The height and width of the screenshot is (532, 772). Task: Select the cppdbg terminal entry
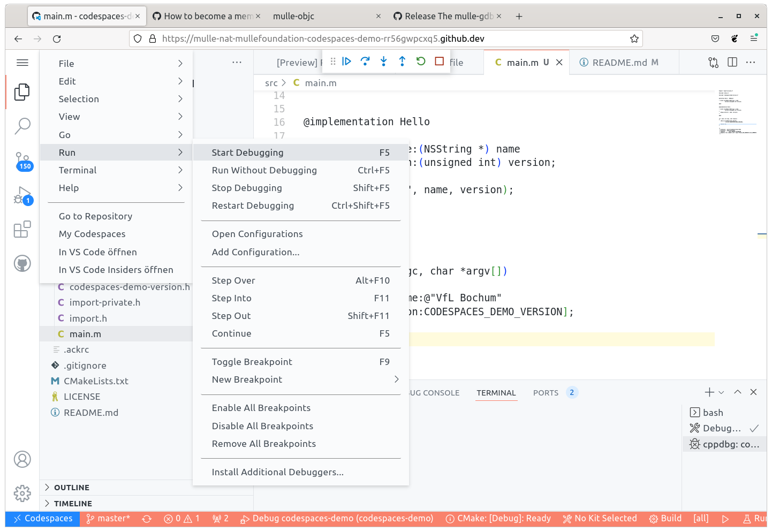tap(725, 444)
